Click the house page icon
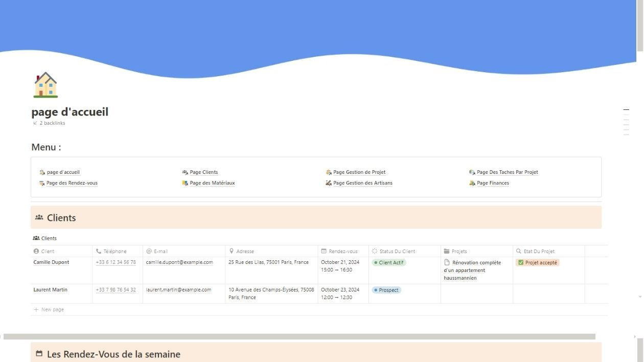Image resolution: width=644 pixels, height=362 pixels. point(45,85)
